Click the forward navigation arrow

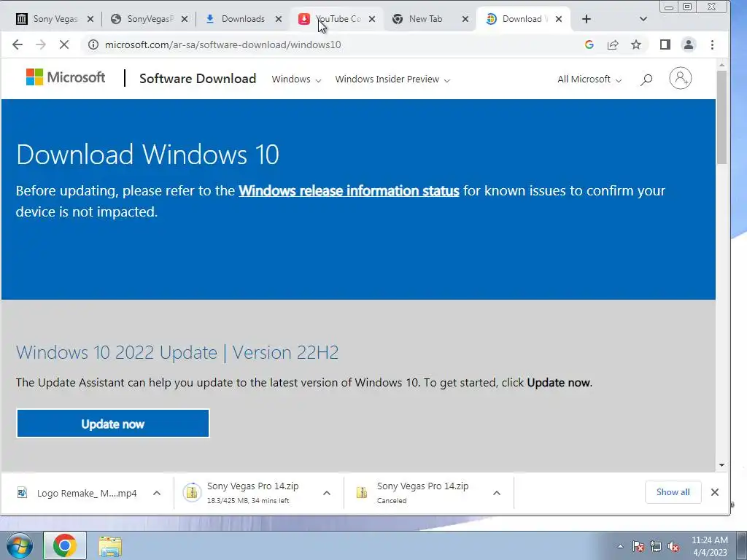(x=41, y=44)
